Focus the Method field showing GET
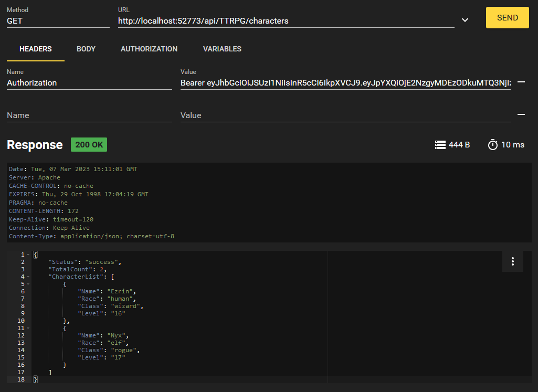The width and height of the screenshot is (538, 392). tap(58, 21)
